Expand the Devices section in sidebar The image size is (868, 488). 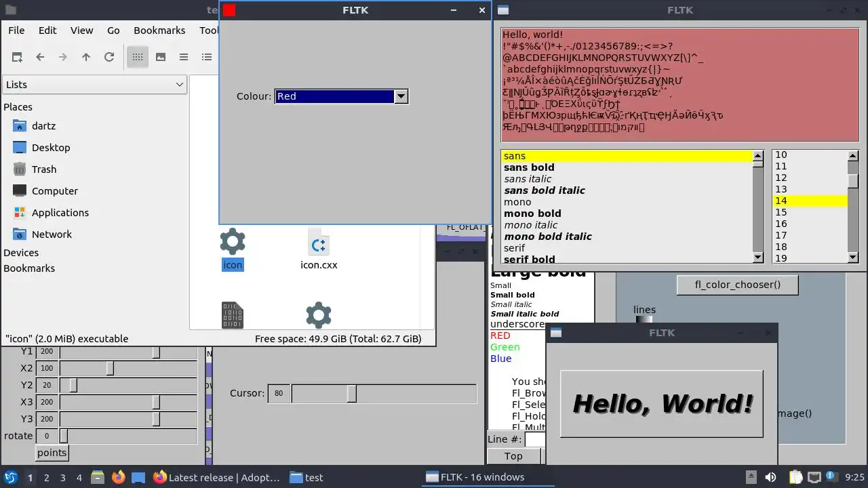[x=21, y=253]
